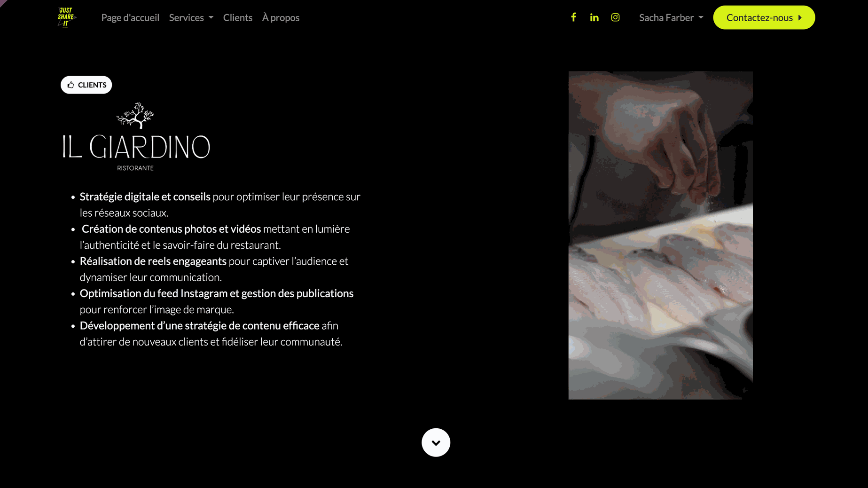Click the thumbs-up icon in Clients badge

pos(70,85)
